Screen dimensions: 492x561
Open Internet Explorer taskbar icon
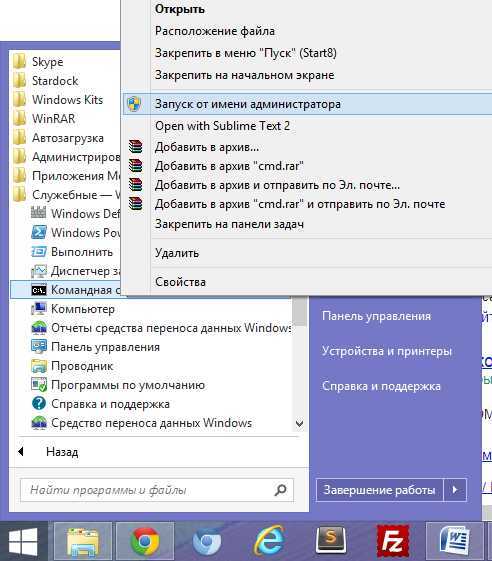[269, 541]
